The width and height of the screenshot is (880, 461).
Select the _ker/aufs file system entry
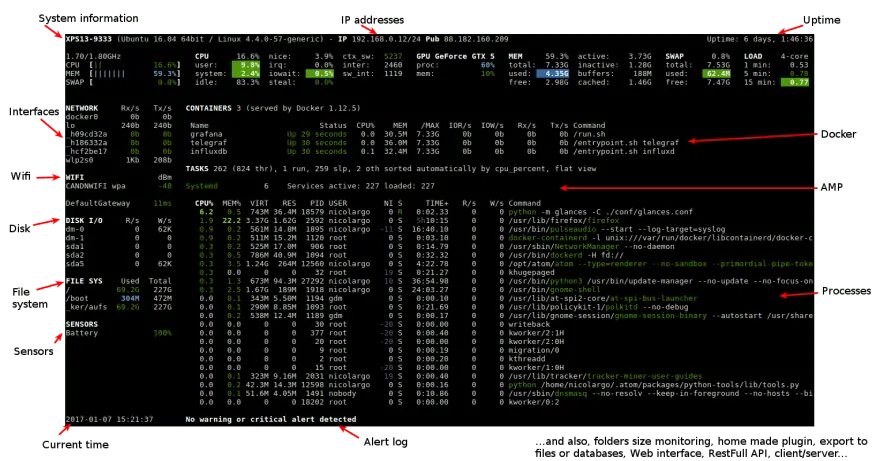click(x=118, y=307)
